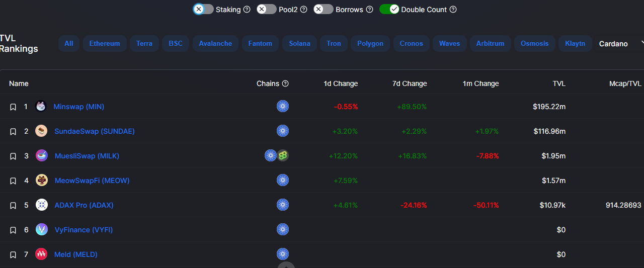Bookmark the Minswap (MIN) row
Viewport: 644px width, 268px height.
pyautogui.click(x=13, y=107)
